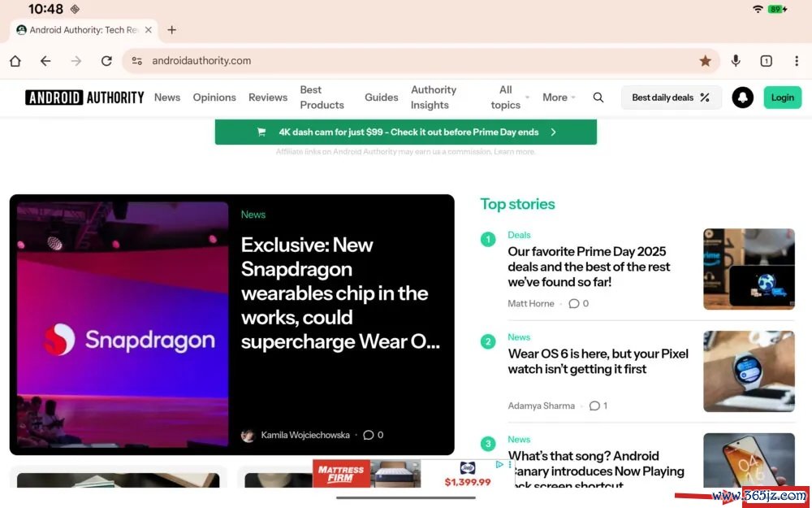
Task: Open phone thumbnail for Now Playing story
Action: tap(749, 460)
